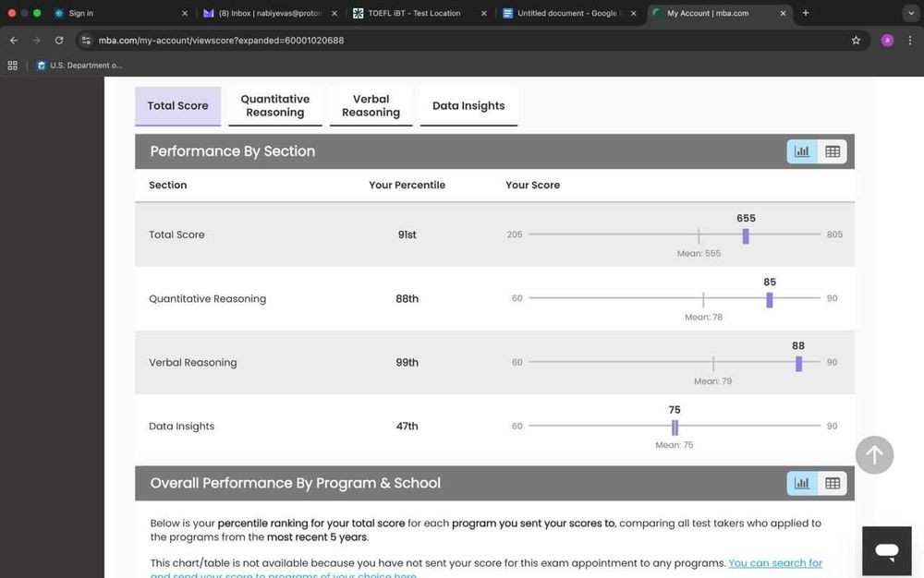This screenshot has height=578, width=924.
Task: Click 'Mean: 555' label
Action: click(699, 253)
